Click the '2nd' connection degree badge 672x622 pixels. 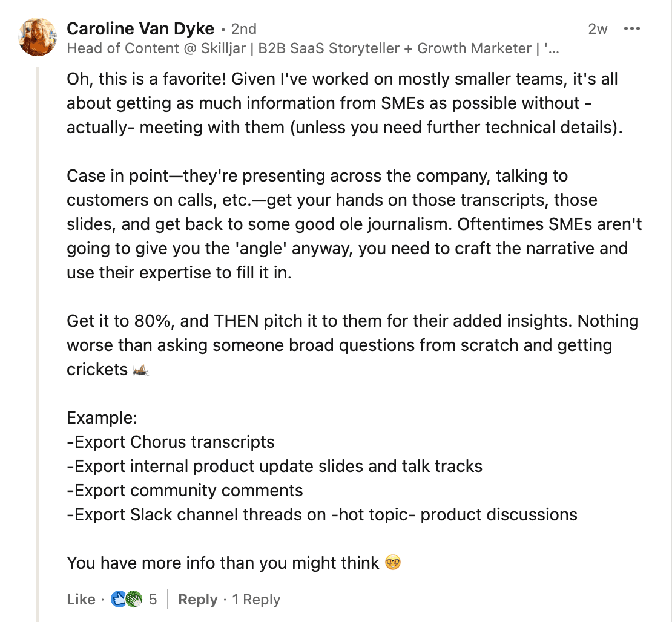point(243,28)
